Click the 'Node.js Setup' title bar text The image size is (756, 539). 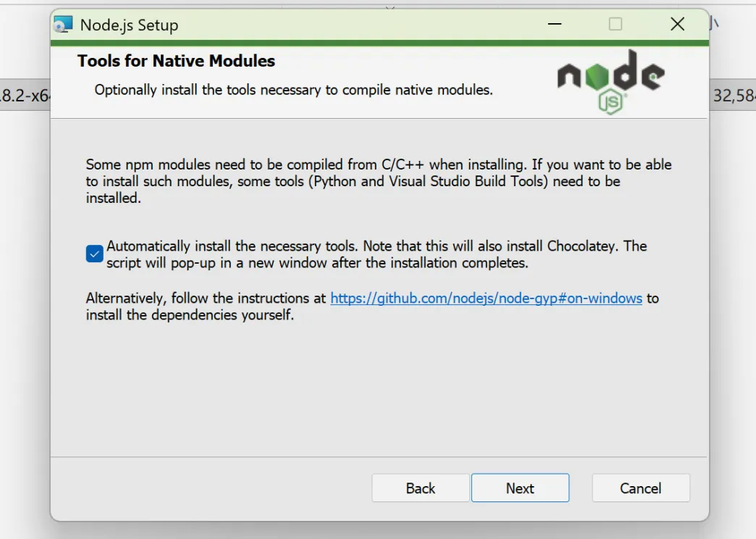pos(129,25)
